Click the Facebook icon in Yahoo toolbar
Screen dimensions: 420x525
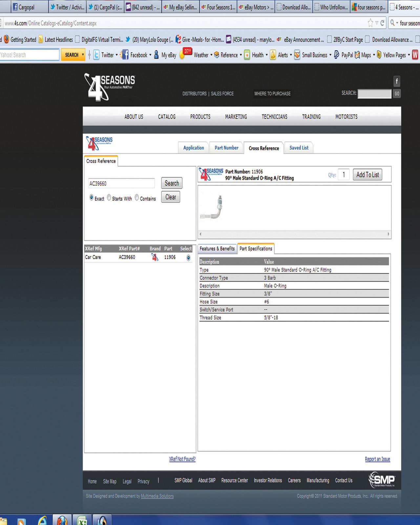[124, 55]
